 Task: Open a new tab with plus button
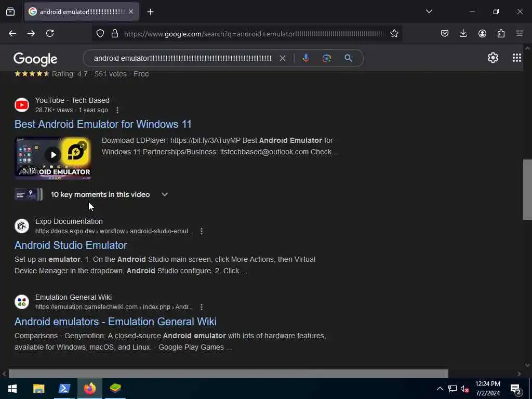(x=150, y=12)
